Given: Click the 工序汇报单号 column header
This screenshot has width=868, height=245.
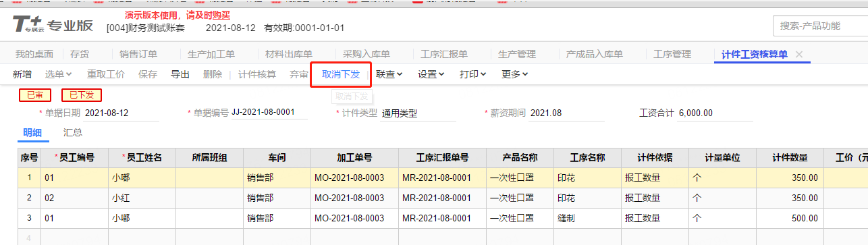Looking at the screenshot, I should tap(442, 158).
